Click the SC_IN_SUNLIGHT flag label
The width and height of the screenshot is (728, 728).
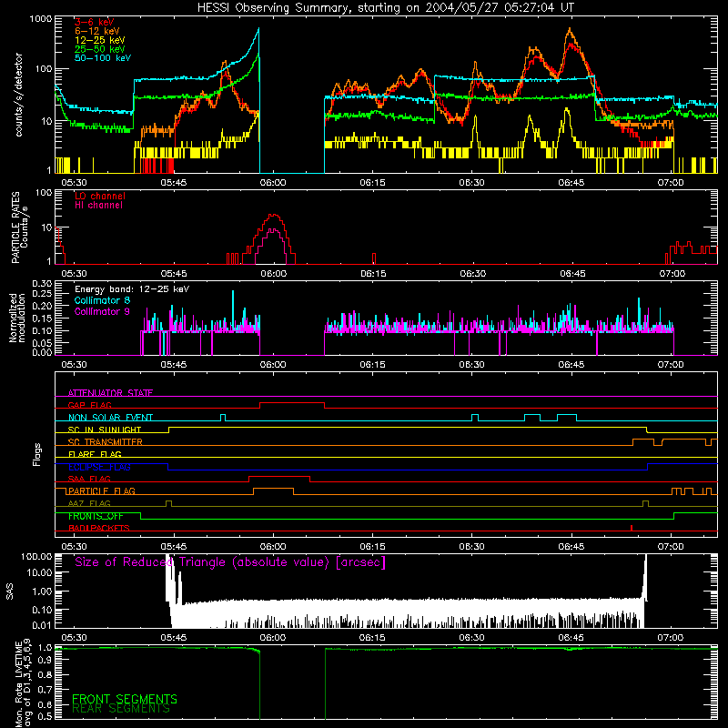[x=105, y=430]
